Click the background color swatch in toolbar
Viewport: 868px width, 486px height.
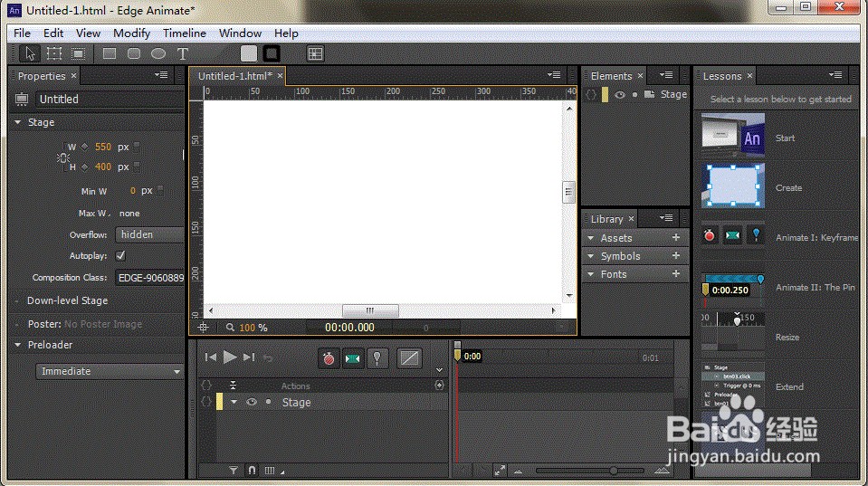pos(249,54)
